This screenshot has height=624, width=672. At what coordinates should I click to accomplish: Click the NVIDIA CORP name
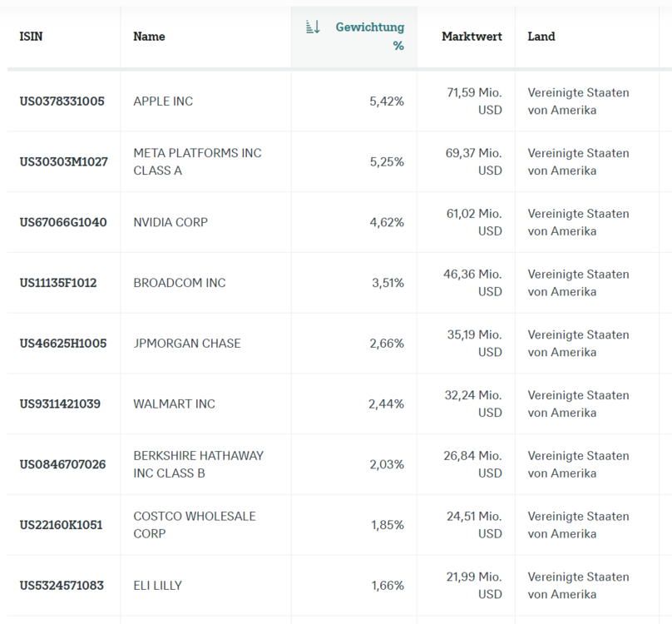(170, 222)
